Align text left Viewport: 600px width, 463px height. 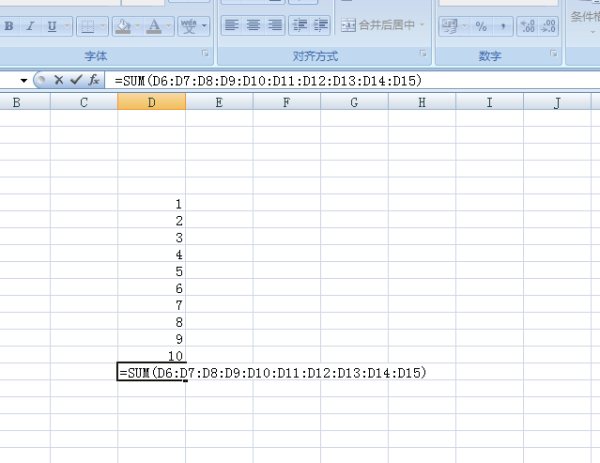[232, 25]
